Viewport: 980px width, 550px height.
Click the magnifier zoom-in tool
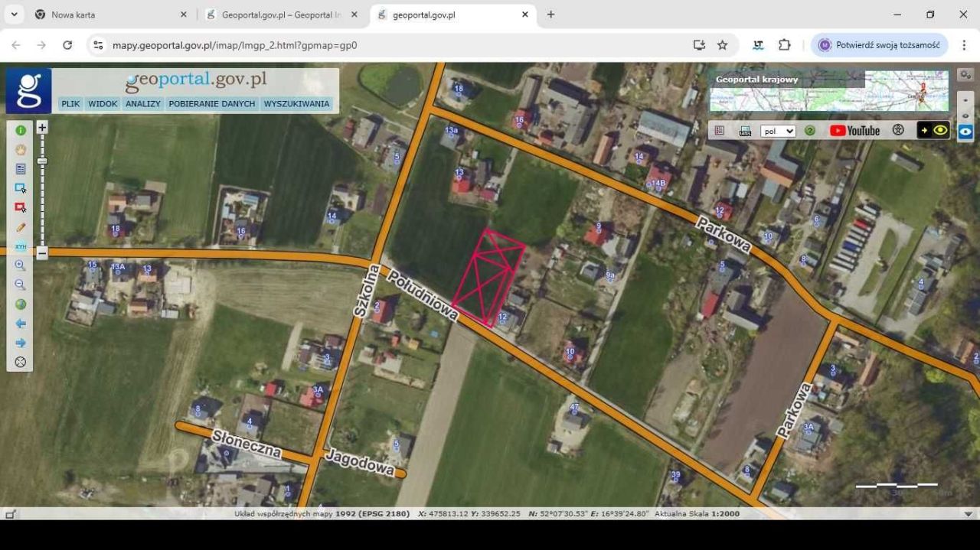tap(21, 265)
